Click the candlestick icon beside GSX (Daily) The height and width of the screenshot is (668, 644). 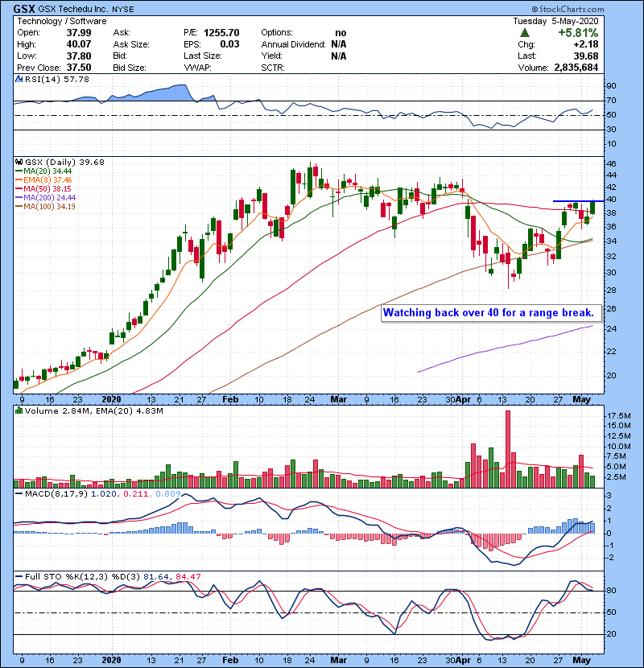click(19, 163)
